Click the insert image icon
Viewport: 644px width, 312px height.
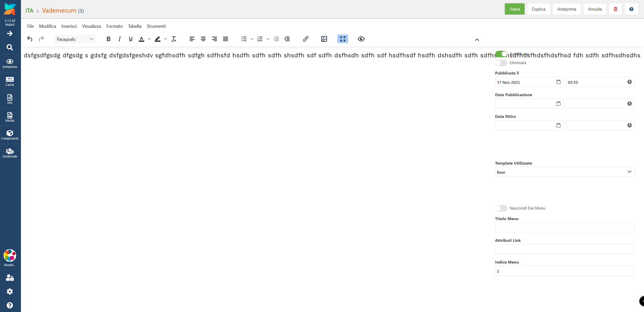(324, 39)
